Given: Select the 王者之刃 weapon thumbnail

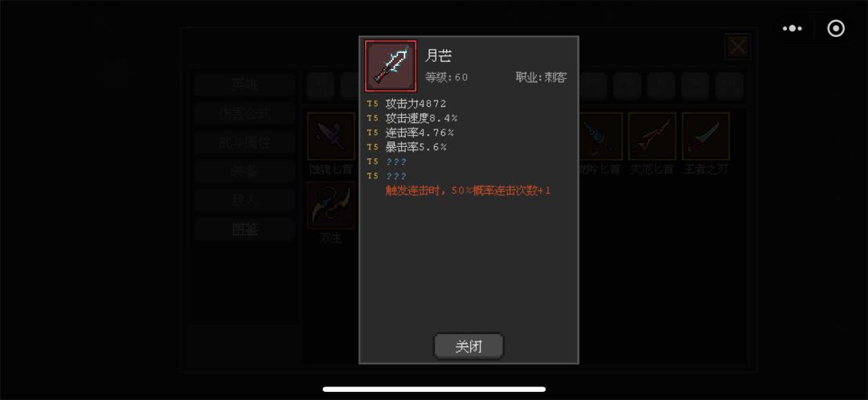Looking at the screenshot, I should pos(706,136).
